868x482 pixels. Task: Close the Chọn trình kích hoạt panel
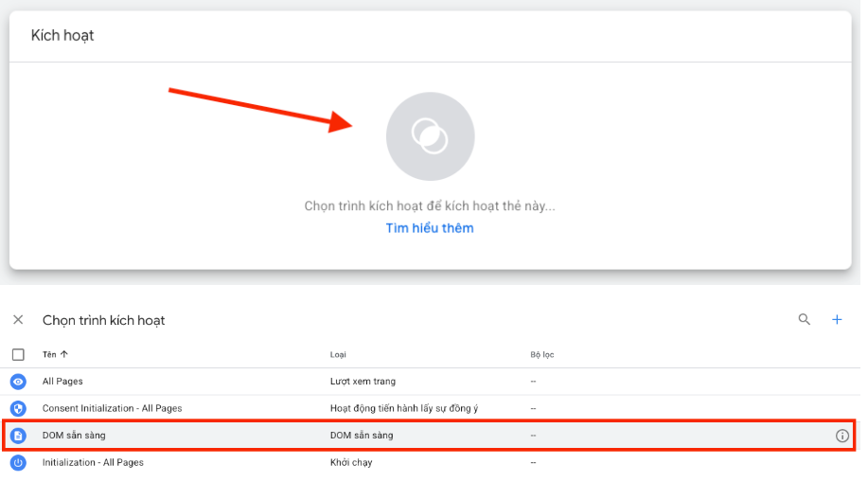point(18,320)
